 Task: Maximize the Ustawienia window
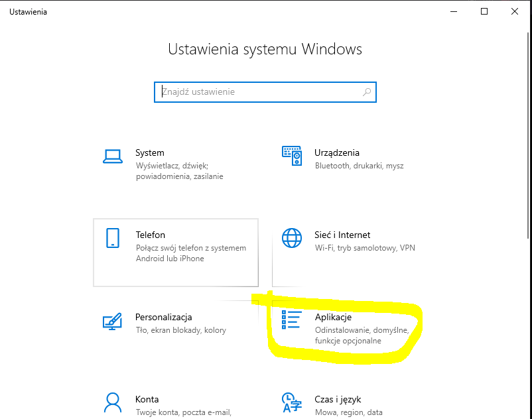pos(484,11)
